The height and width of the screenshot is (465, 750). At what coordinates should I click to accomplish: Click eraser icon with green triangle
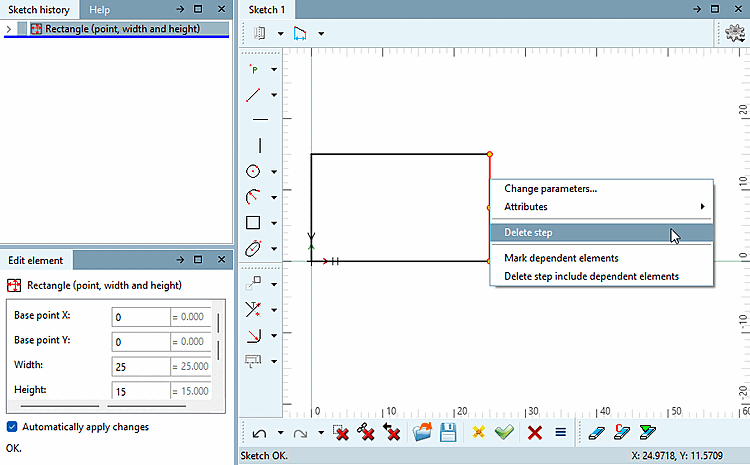pos(648,432)
